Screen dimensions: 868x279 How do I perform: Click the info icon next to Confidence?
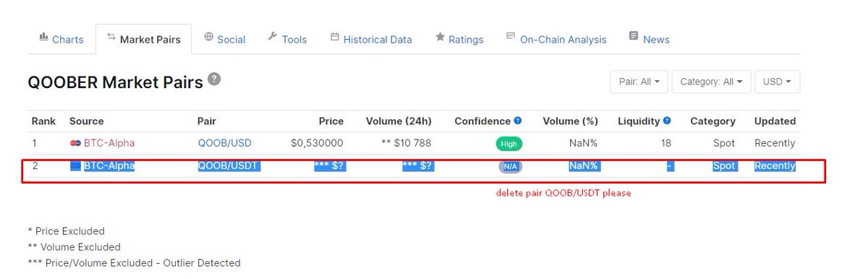coord(518,121)
